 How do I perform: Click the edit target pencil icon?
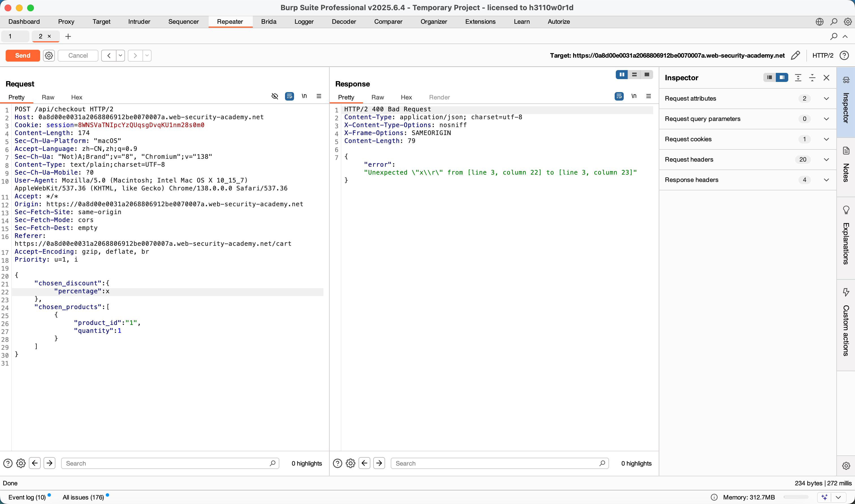pos(795,55)
